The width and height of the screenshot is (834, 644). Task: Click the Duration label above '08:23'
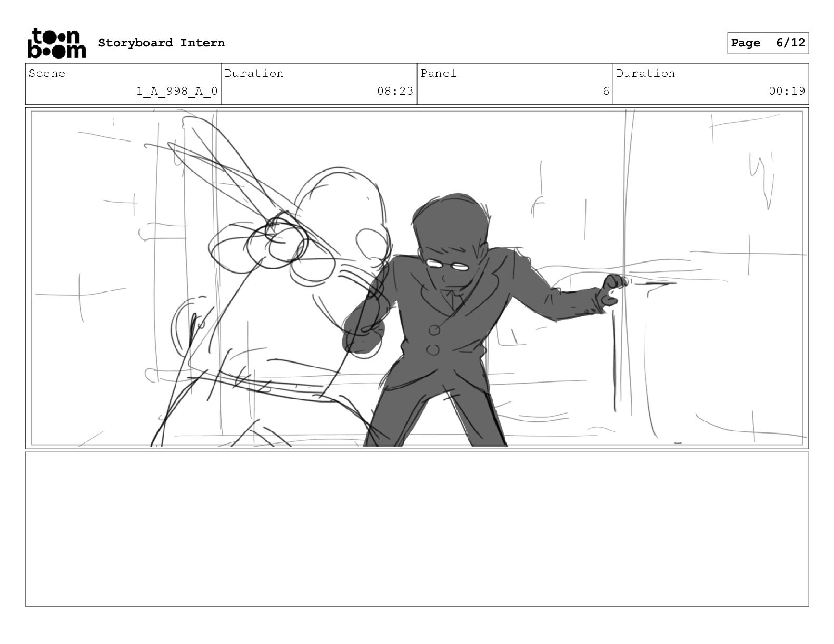point(254,74)
